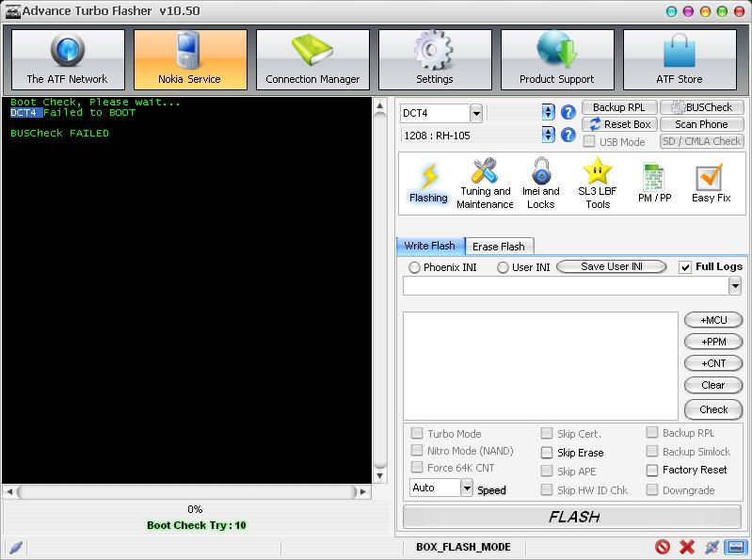Switch to the Write Flash tab
The width and height of the screenshot is (752, 560).
tap(430, 246)
